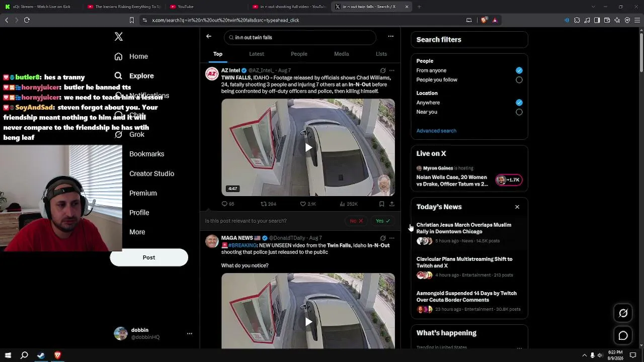This screenshot has width=644, height=362.
Task: Share the AZ Intel post
Action: coord(392,204)
